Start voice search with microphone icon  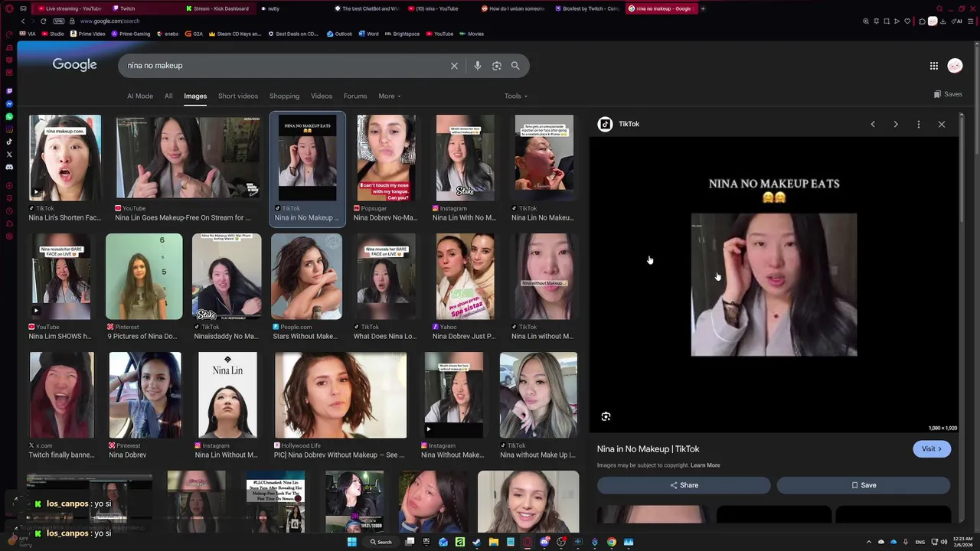tap(478, 66)
